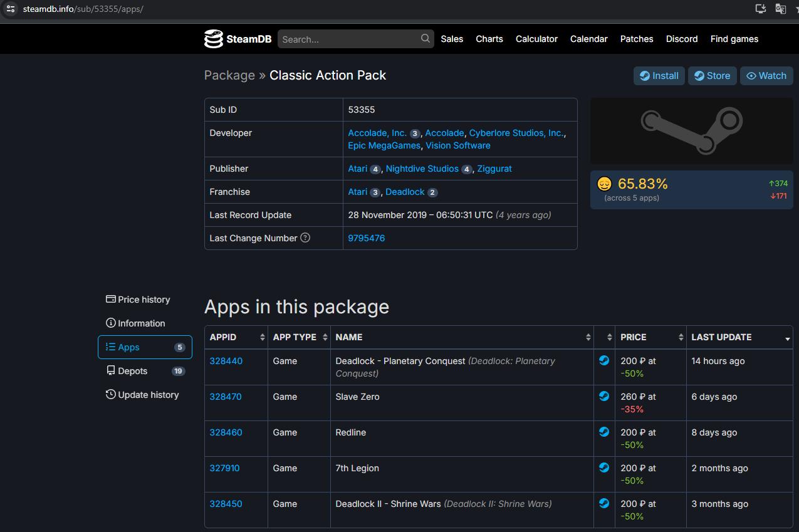This screenshot has width=799, height=532.
Task: Click the help icon beside Last Change Number
Action: click(305, 237)
